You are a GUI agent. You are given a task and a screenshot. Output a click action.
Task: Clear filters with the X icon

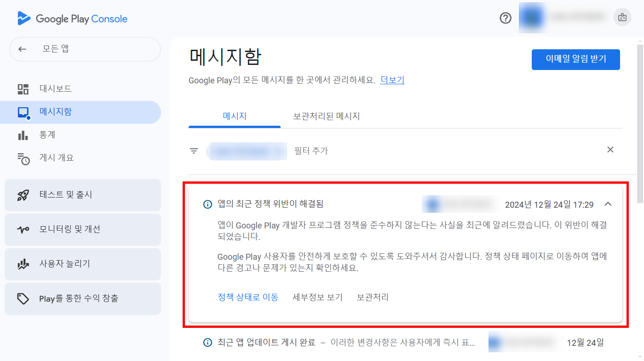(610, 150)
